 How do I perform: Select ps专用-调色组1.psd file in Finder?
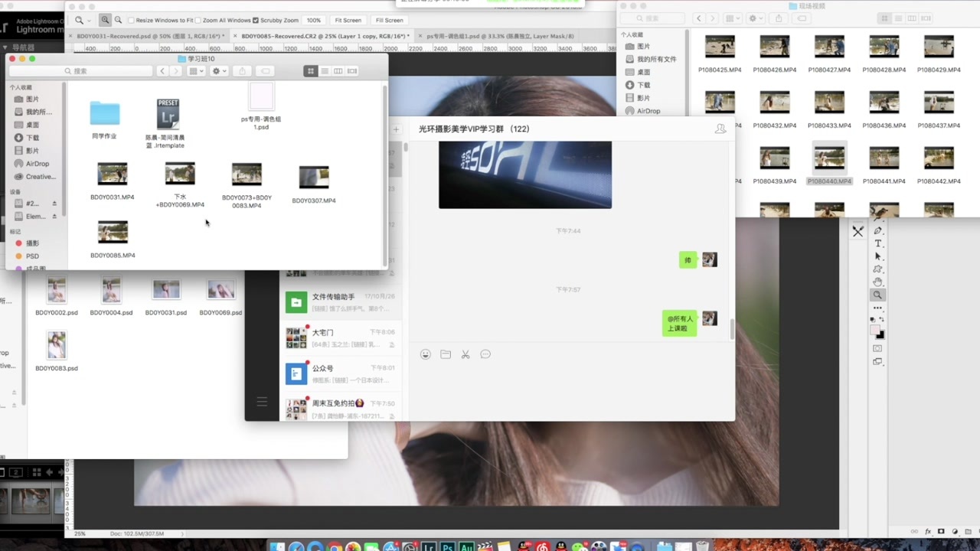click(261, 98)
